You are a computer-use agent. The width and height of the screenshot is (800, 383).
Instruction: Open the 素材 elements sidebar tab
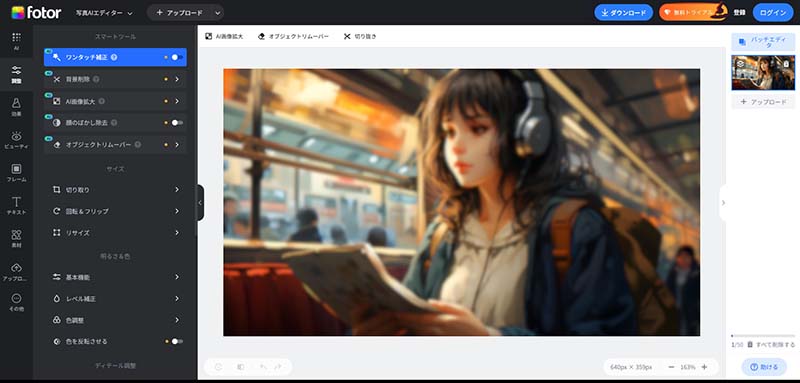16,238
